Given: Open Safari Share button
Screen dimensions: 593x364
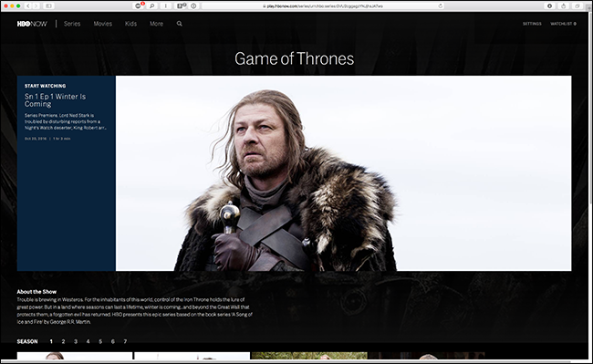Looking at the screenshot, I should pyautogui.click(x=564, y=6).
